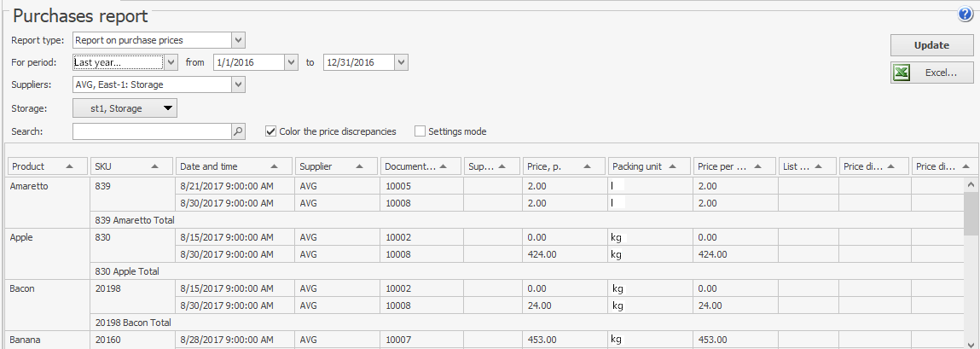980x349 pixels.
Task: Click the Price, p. column sort arrow
Action: (590, 166)
